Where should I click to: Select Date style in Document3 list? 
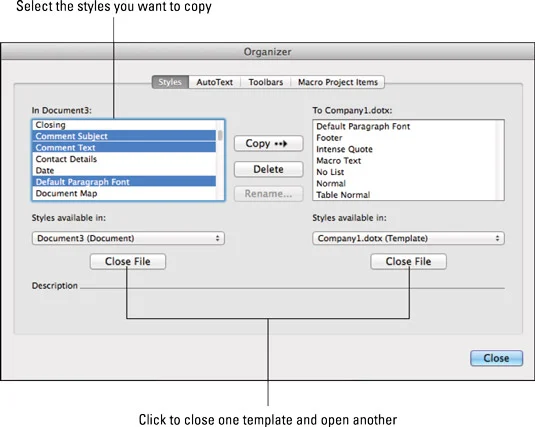click(x=124, y=170)
